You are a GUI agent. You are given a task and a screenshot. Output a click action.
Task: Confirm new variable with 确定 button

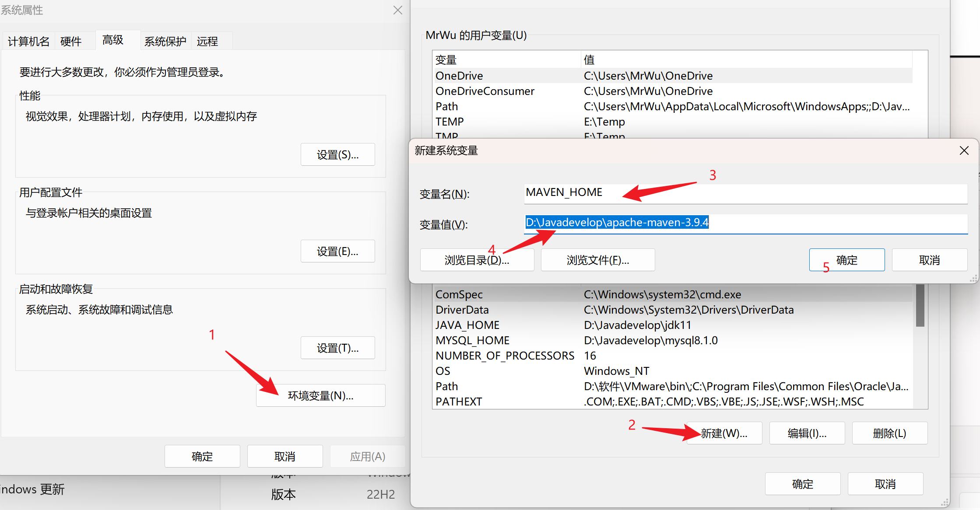pos(847,259)
